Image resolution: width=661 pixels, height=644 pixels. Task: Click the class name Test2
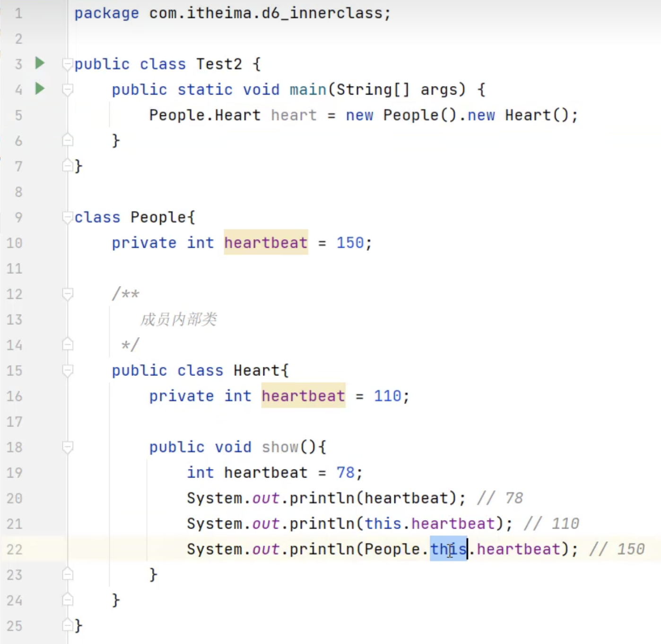click(219, 64)
